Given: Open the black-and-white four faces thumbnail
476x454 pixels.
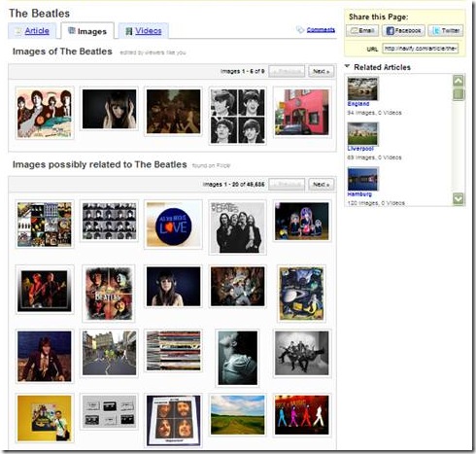Looking at the screenshot, I should coord(238,116).
